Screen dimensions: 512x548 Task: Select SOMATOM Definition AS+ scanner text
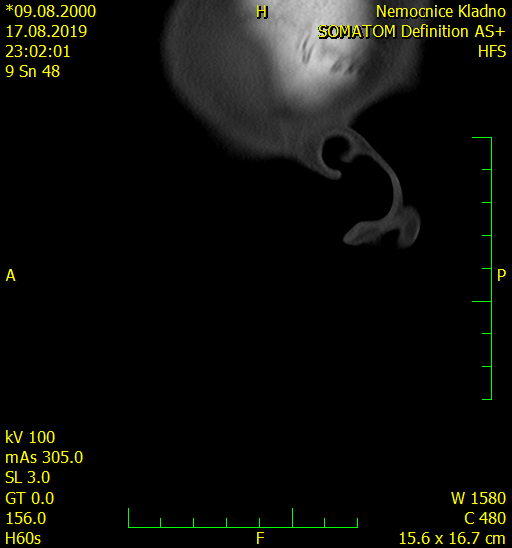point(412,32)
